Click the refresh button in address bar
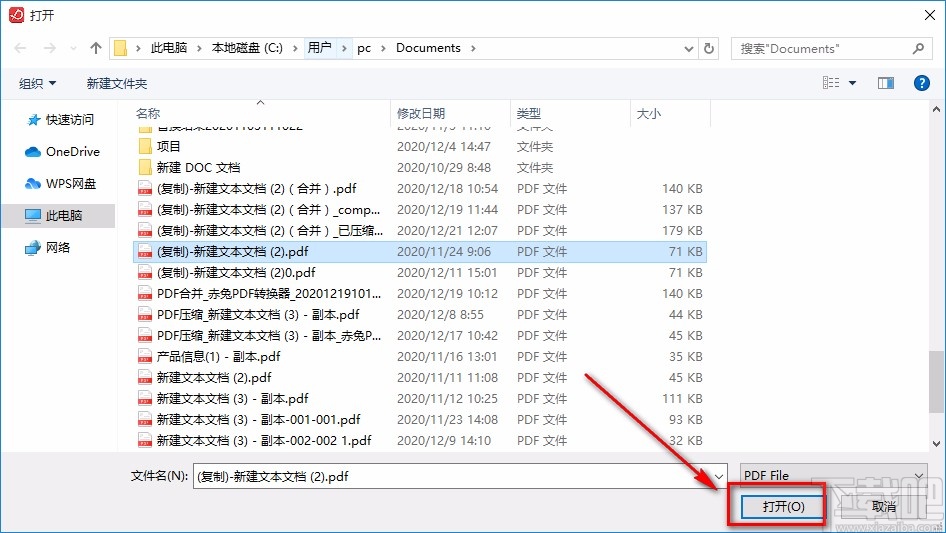The width and height of the screenshot is (946, 533). click(709, 48)
